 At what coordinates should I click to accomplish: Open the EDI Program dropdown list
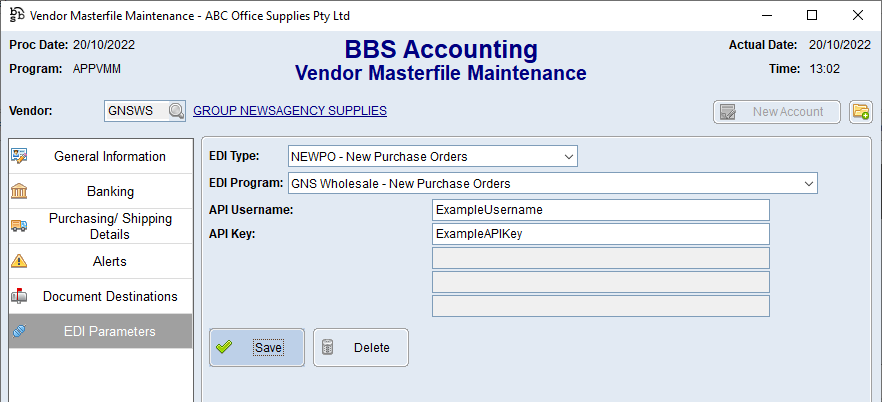pyautogui.click(x=807, y=184)
